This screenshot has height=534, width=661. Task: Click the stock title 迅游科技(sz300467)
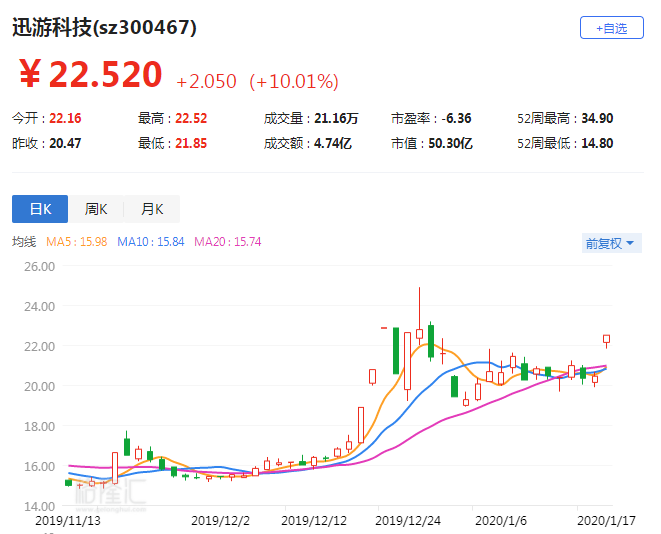click(104, 27)
